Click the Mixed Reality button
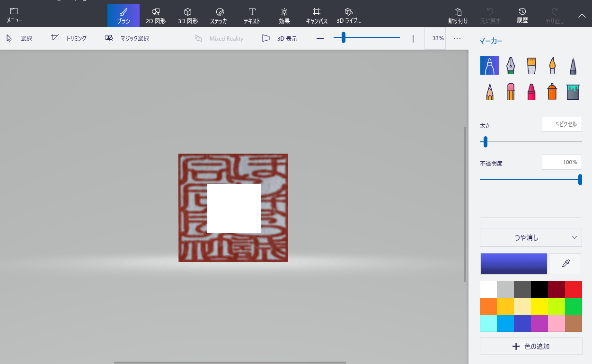Viewport: 592px width, 364px height. tap(219, 38)
